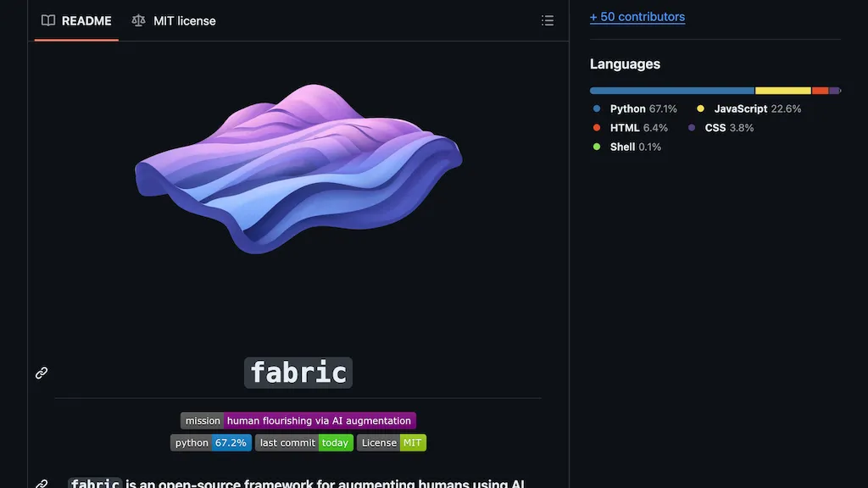Click the mission human flourishing badge
The width and height of the screenshot is (868, 488).
(298, 420)
